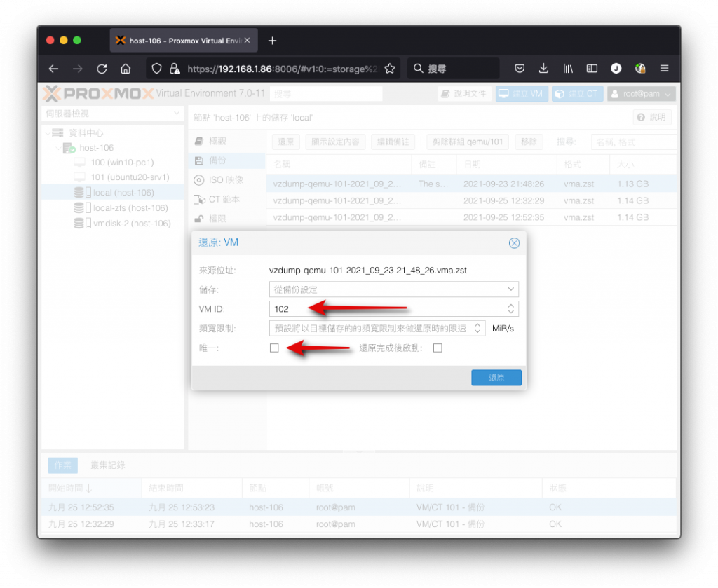The width and height of the screenshot is (718, 588).
Task: Open the browser library icon
Action: click(568, 69)
